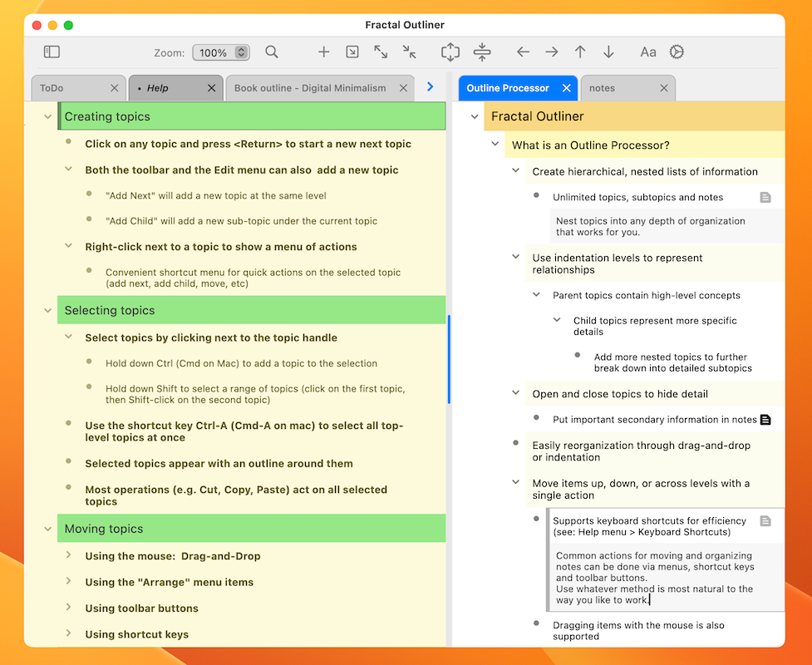Toggle the sidebar panel icon
The width and height of the screenshot is (812, 665).
coord(52,52)
